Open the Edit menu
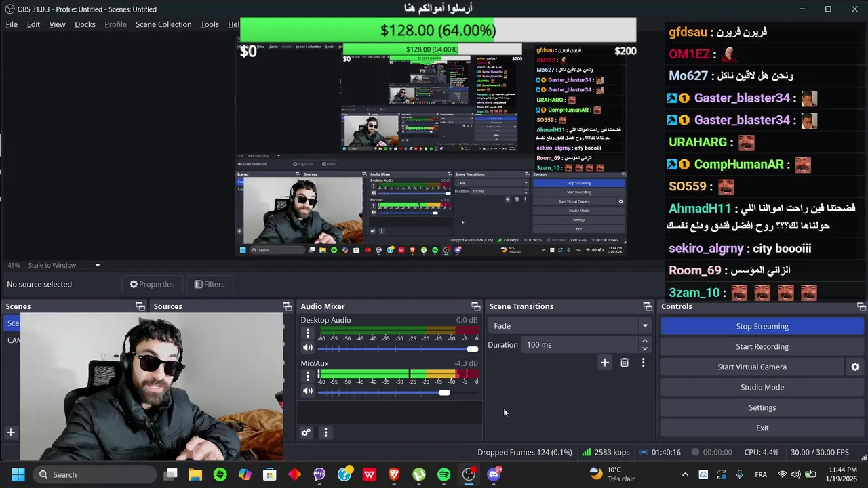 [33, 24]
